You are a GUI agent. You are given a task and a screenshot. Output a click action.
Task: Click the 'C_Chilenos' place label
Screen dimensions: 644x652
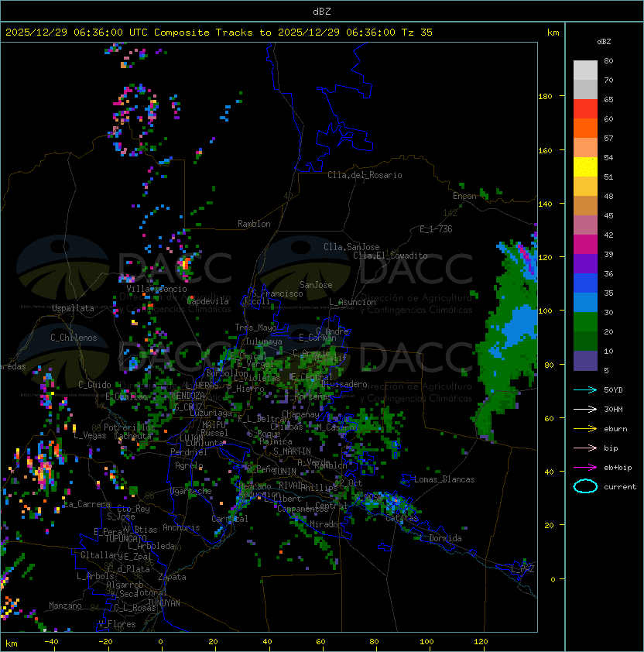tap(74, 338)
